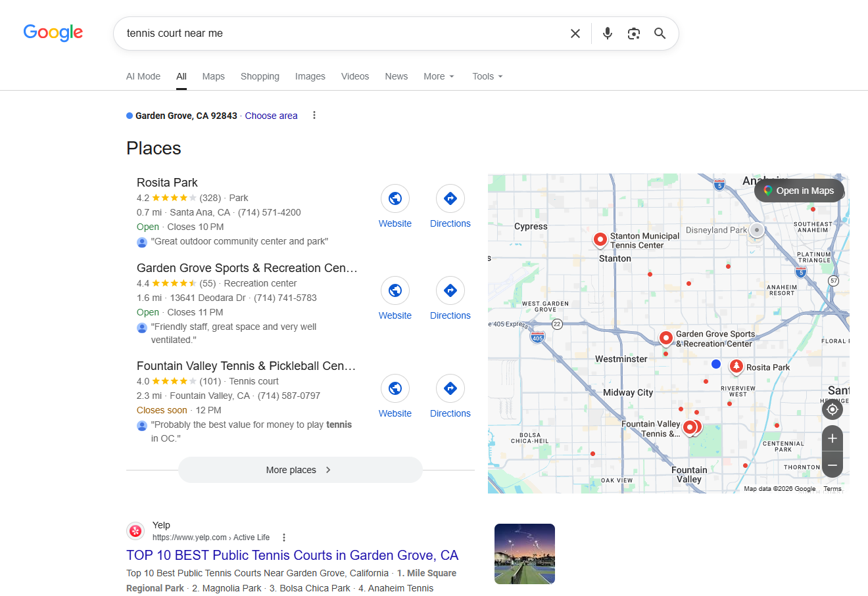Screen dimensions: 868x596
Task: Switch to AI Mode tab
Action: click(x=143, y=76)
